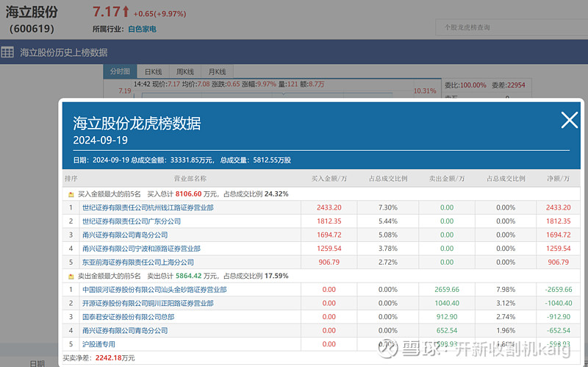Select sell amount 1040.40 cell

coord(447,303)
